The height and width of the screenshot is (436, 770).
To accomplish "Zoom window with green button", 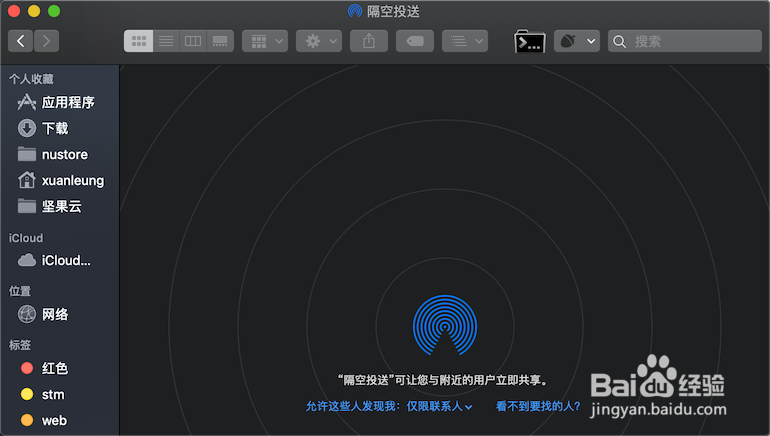I will pos(54,11).
